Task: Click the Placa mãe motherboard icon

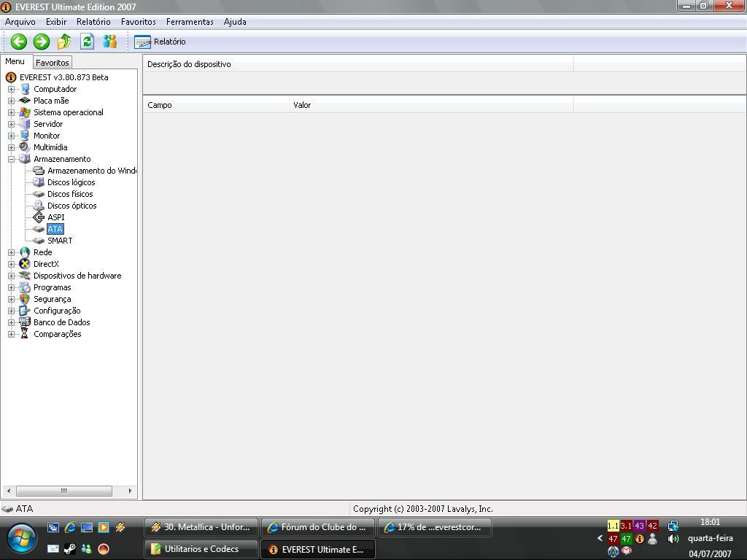Action: coord(25,101)
